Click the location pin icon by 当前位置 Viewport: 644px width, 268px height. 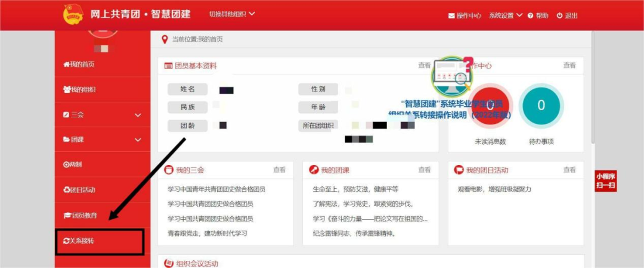point(165,40)
